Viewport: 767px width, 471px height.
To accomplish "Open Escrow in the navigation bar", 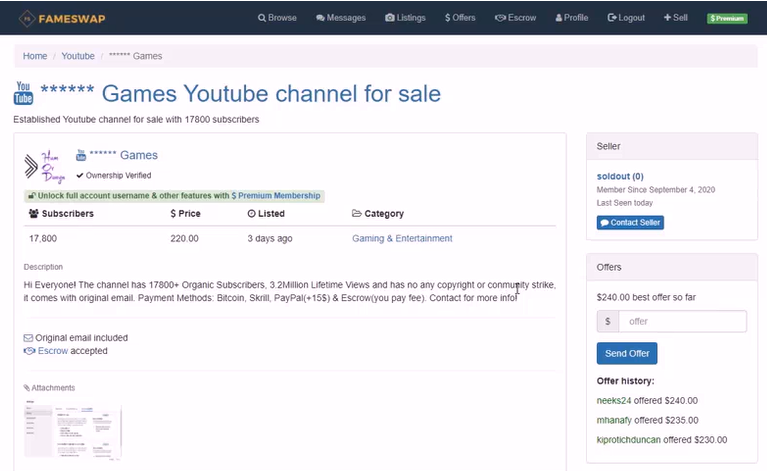I will [516, 18].
